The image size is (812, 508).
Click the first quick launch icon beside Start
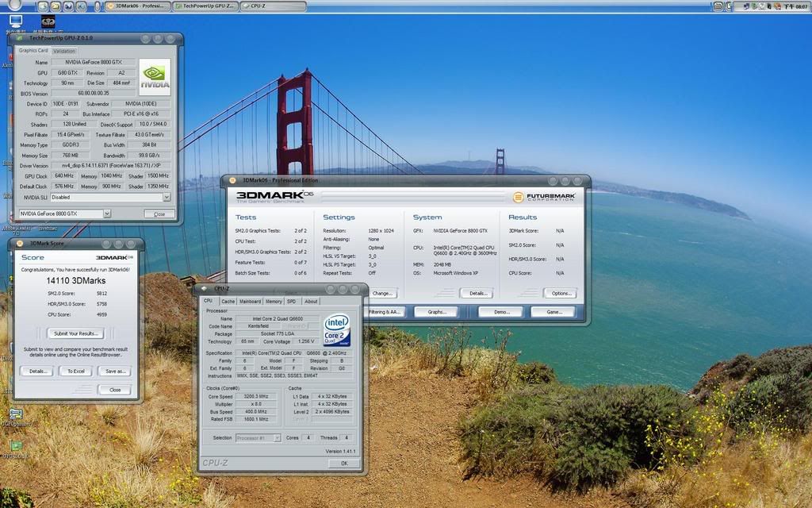(43, 6)
